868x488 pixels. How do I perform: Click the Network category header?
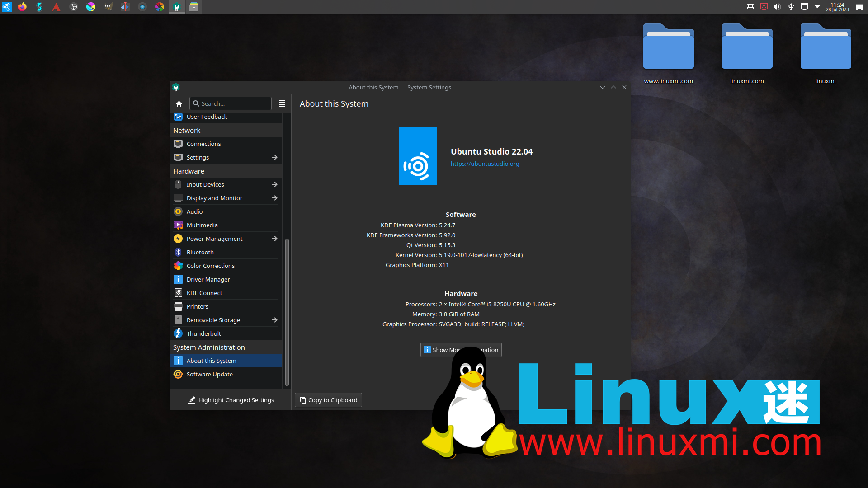(x=226, y=131)
